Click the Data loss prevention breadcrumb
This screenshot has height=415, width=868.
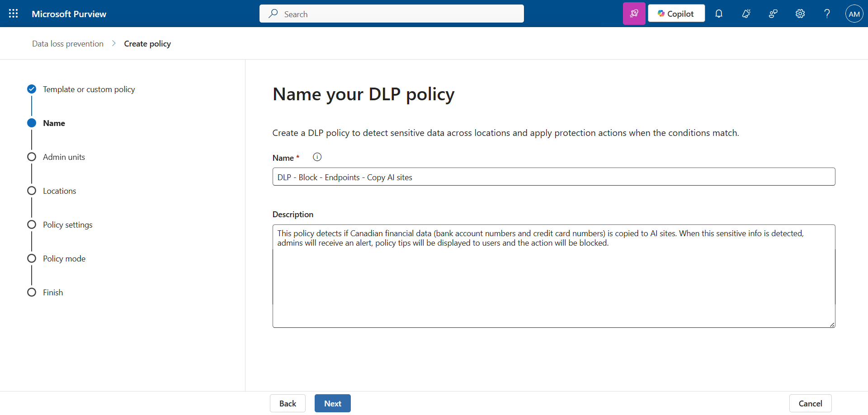[68, 44]
